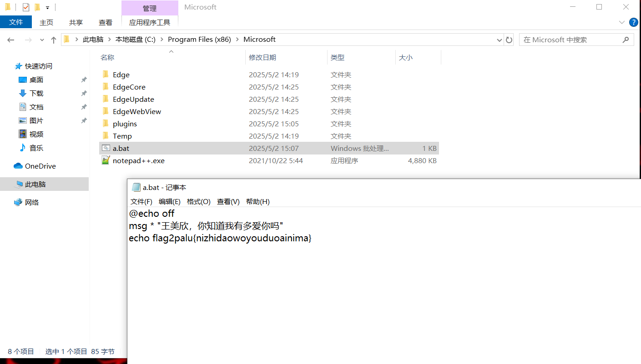Open the address bar history dropdown
This screenshot has width=641, height=364.
(499, 40)
